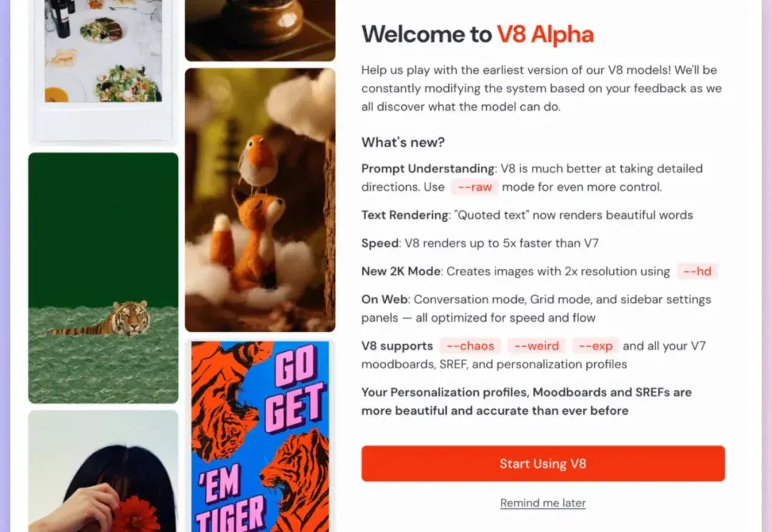Open the brown wooden object thumbnail

pos(260,31)
